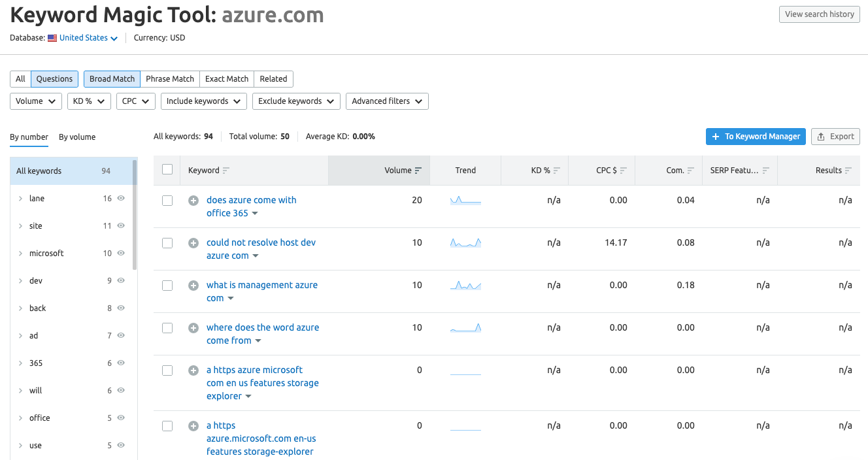868x460 pixels.
Task: Expand the 'dev' keyword group
Action: click(x=20, y=281)
